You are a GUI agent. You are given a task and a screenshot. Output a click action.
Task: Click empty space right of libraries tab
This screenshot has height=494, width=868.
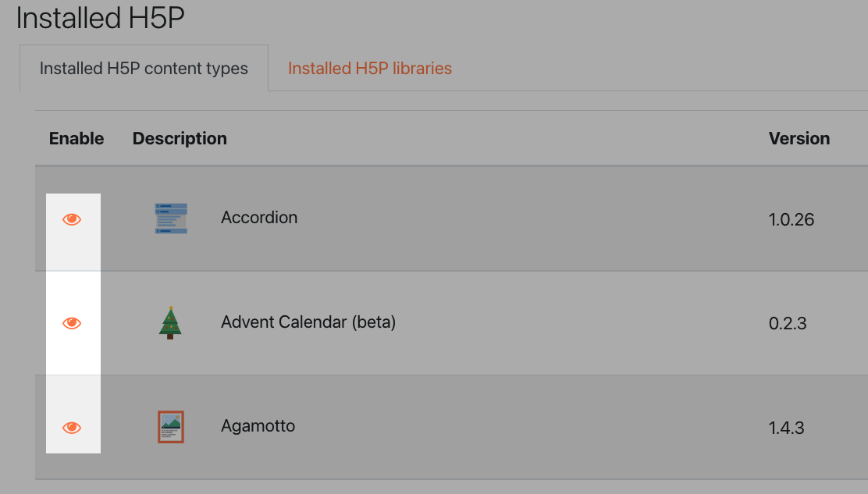(x=659, y=68)
